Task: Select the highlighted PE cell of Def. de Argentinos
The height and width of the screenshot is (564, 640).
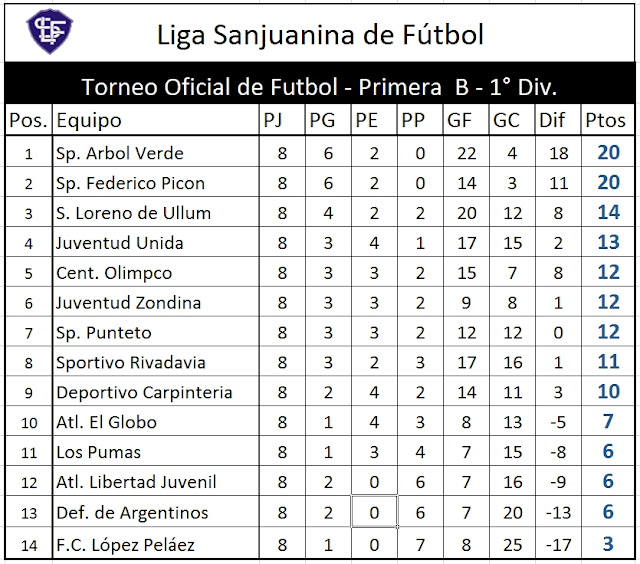Action: point(374,512)
